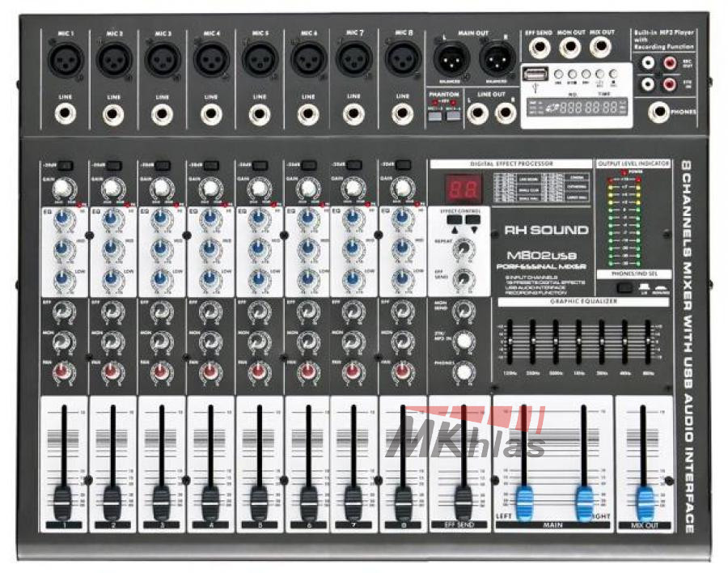The height and width of the screenshot is (573, 728).
Task: Click the RH SOUND brand name
Action: click(546, 230)
